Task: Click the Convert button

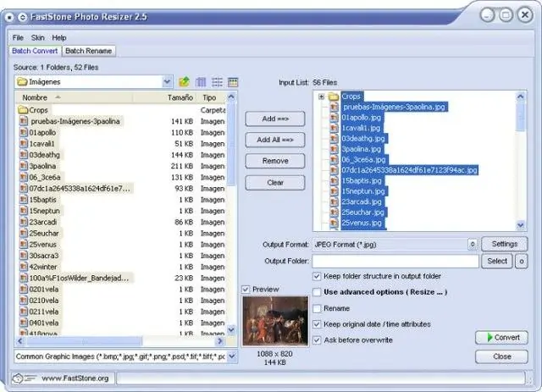Action: [501, 337]
